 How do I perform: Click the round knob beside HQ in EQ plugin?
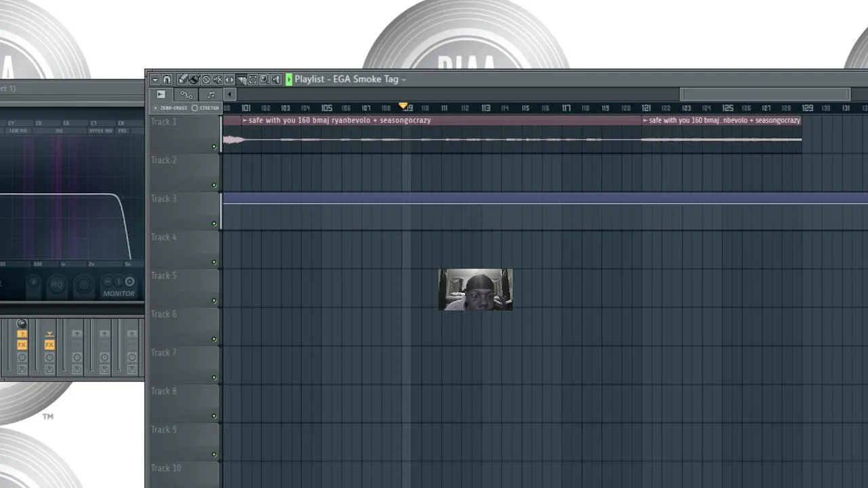pos(83,285)
